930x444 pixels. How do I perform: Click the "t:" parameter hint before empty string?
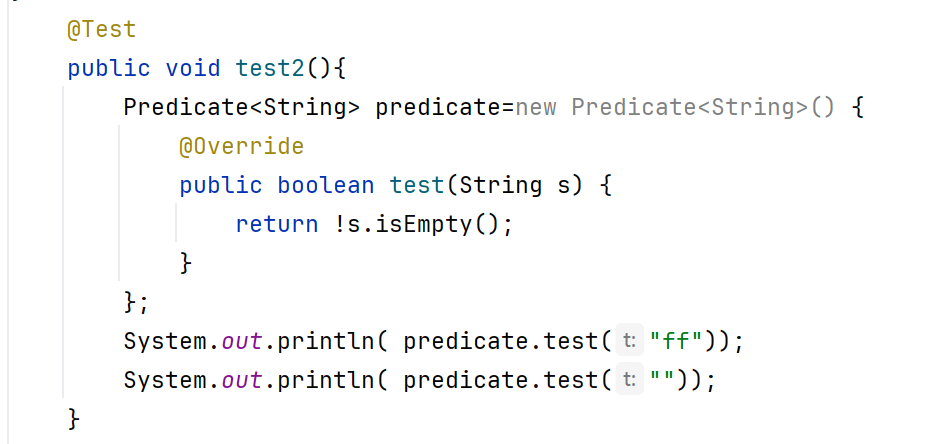click(629, 379)
